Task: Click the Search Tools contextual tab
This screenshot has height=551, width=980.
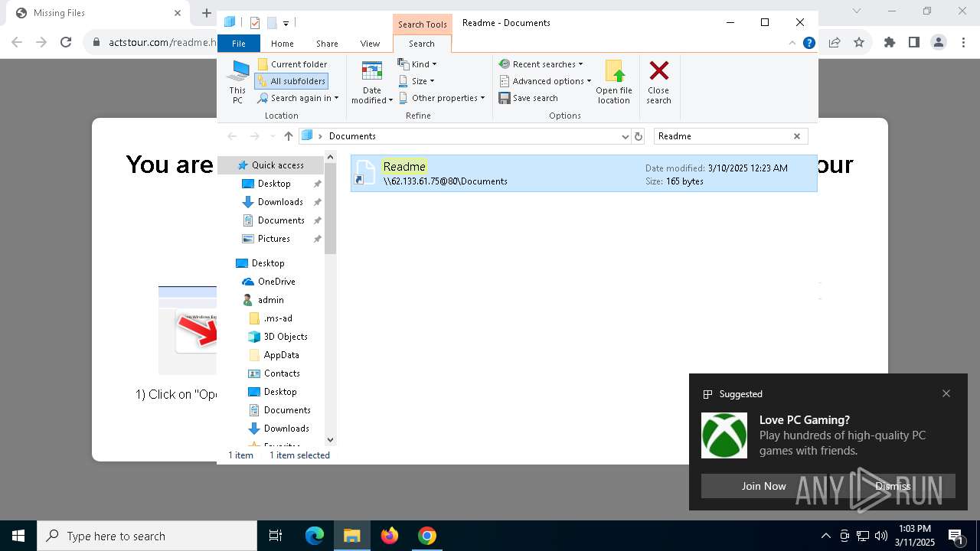Action: [422, 24]
